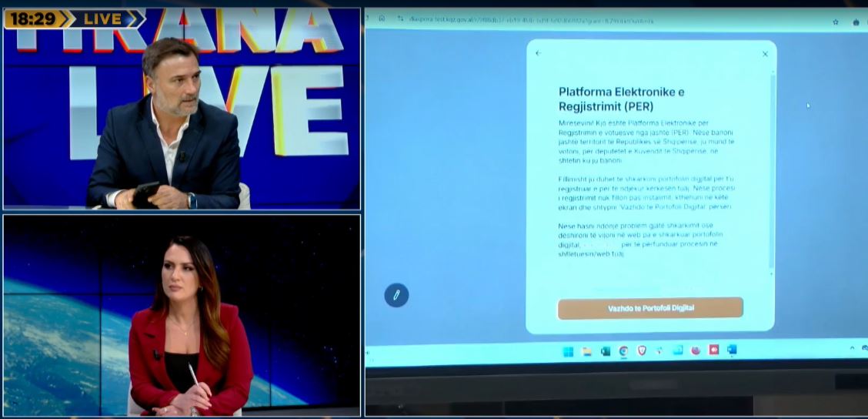Launch Excel from the taskbar
Image resolution: width=868 pixels, height=419 pixels.
[606, 351]
